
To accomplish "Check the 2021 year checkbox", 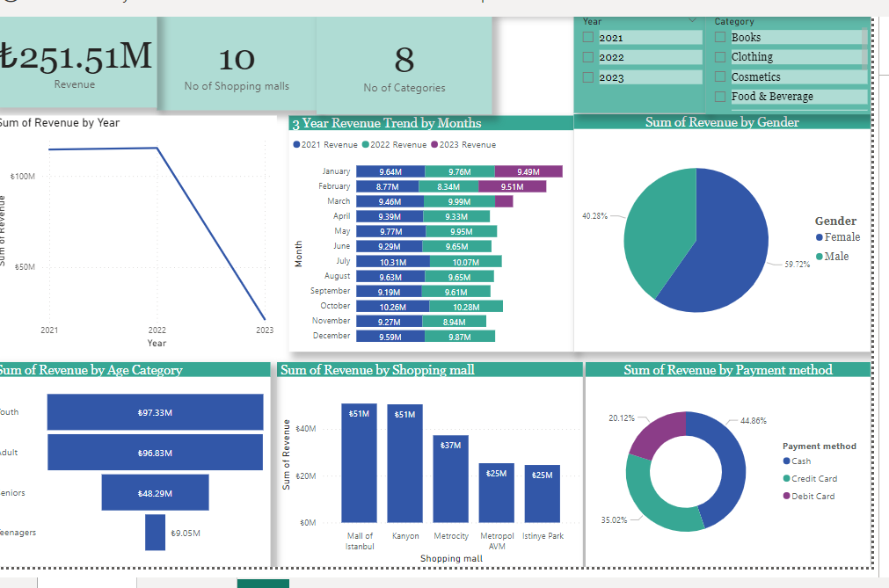I will (588, 38).
